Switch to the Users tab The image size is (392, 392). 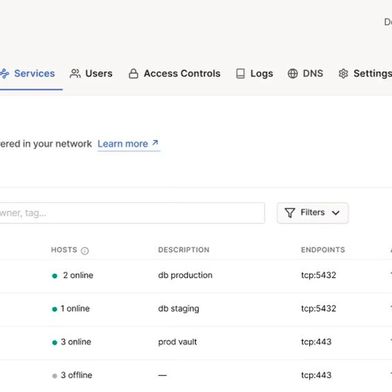(x=91, y=73)
